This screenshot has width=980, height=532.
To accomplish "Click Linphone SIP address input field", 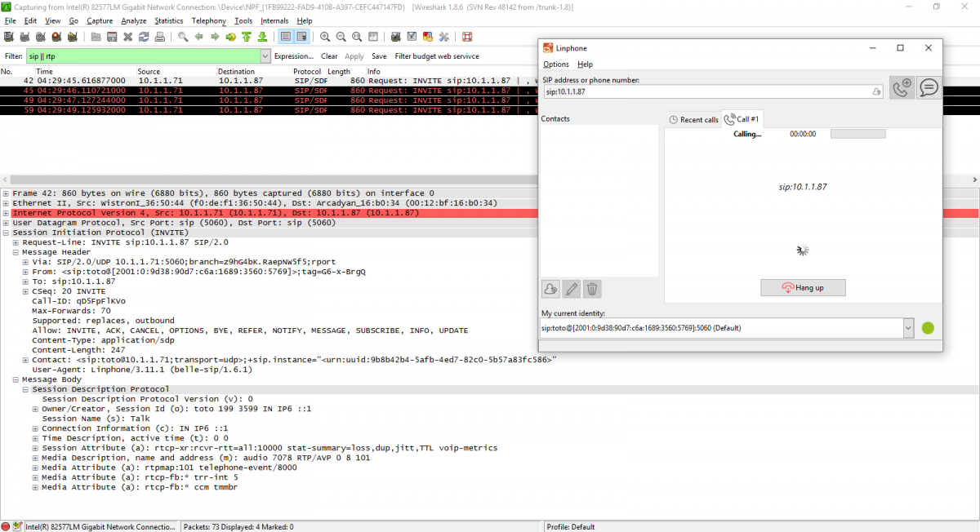I will [x=714, y=92].
